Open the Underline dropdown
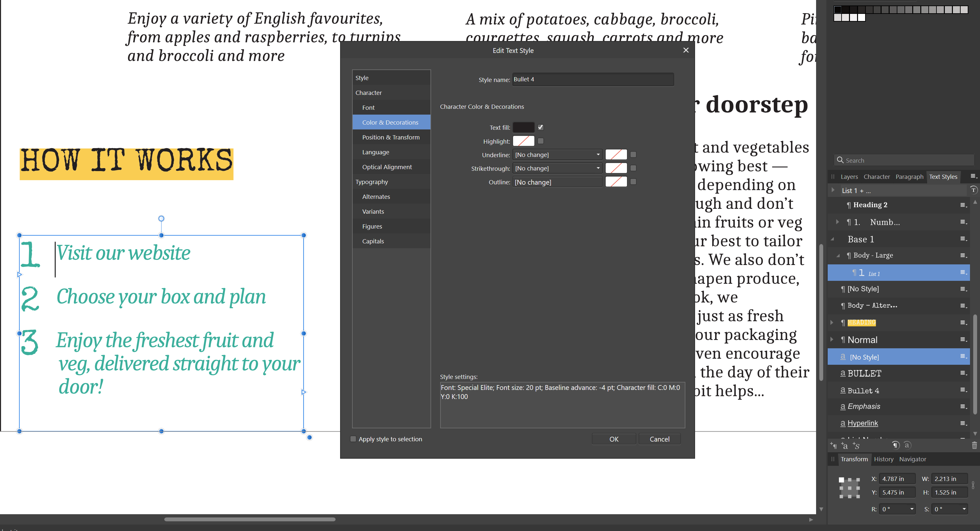980x531 pixels. click(x=557, y=155)
